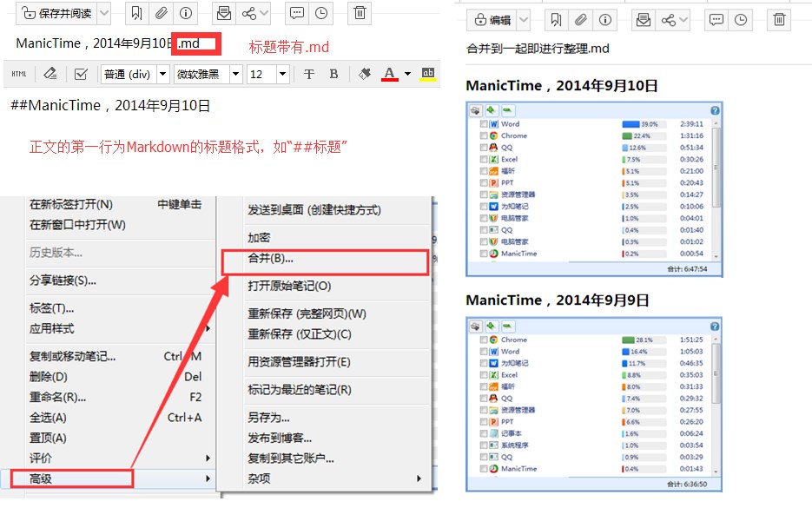Show note info icon in 保存并阅读 toolbar
This screenshot has width=812, height=508.
pyautogui.click(x=185, y=13)
